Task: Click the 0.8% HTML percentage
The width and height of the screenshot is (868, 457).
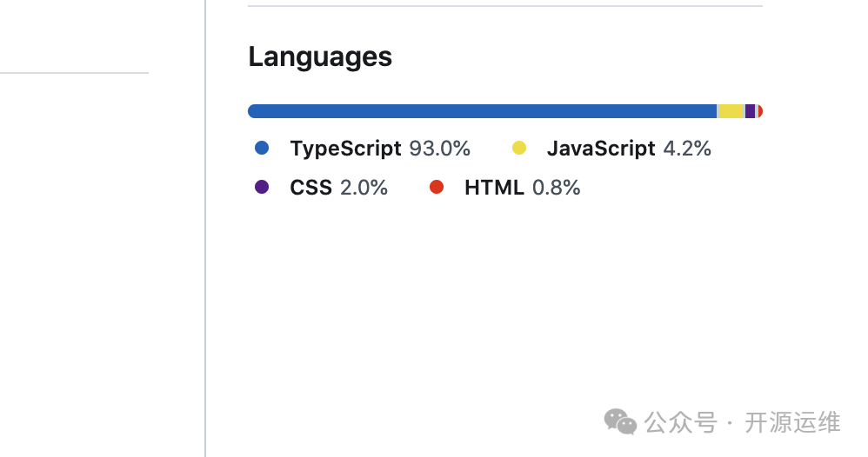Action: coord(557,188)
